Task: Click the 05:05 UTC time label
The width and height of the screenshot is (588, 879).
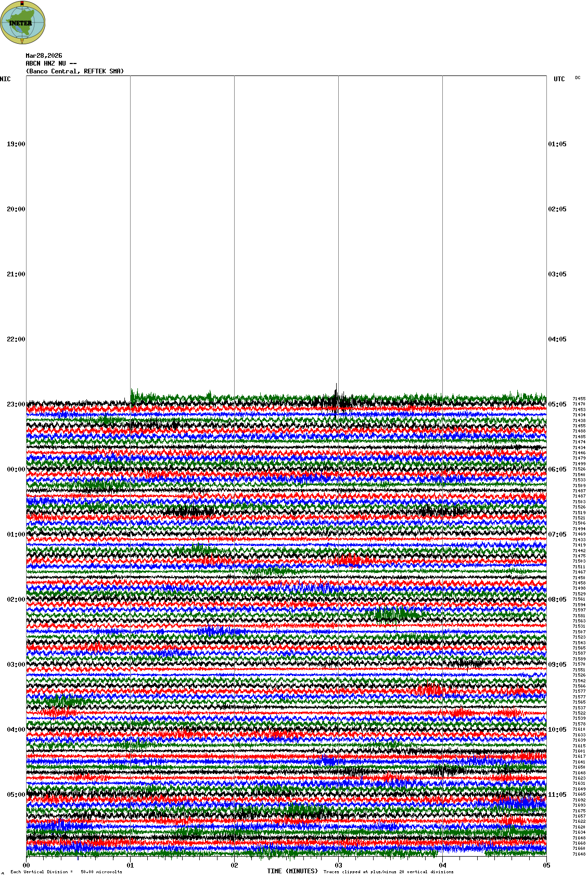Action: [x=557, y=404]
